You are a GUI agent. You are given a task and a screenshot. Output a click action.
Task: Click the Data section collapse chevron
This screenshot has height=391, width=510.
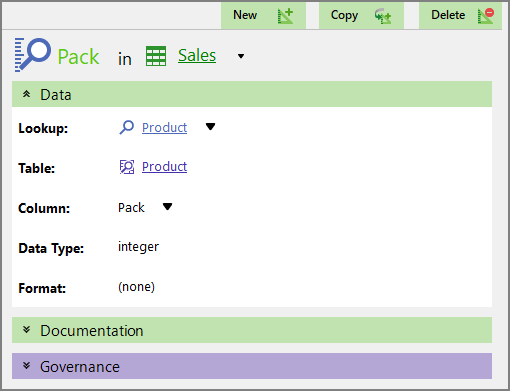tap(27, 94)
